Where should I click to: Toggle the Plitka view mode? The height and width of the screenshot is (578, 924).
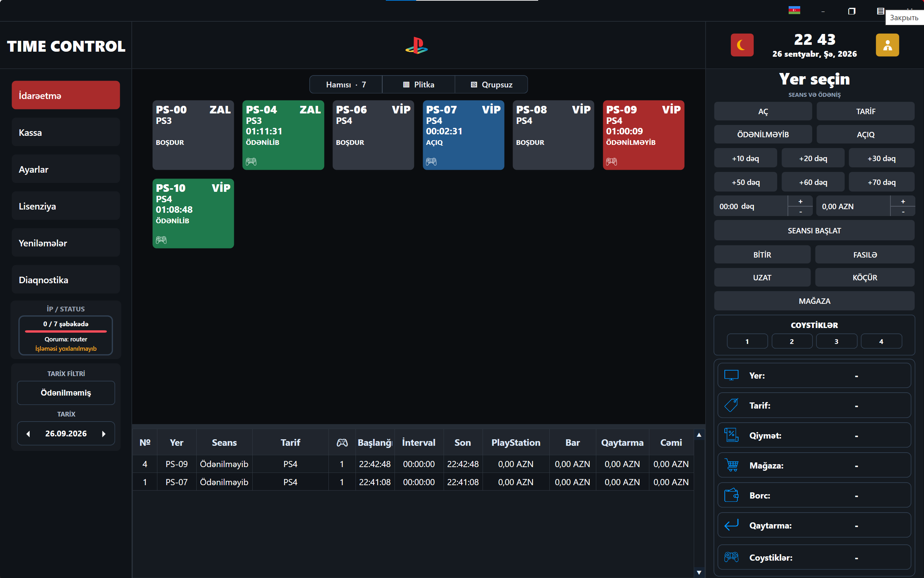point(418,85)
